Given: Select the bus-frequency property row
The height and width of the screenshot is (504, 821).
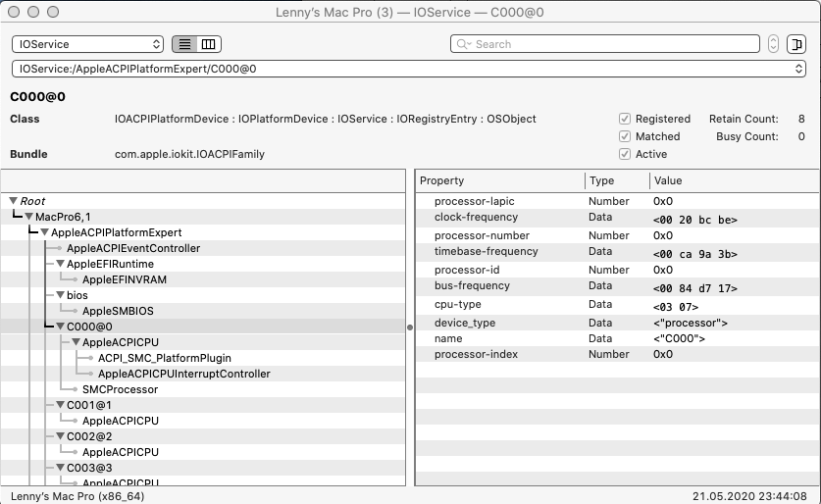Looking at the screenshot, I should click(x=618, y=286).
